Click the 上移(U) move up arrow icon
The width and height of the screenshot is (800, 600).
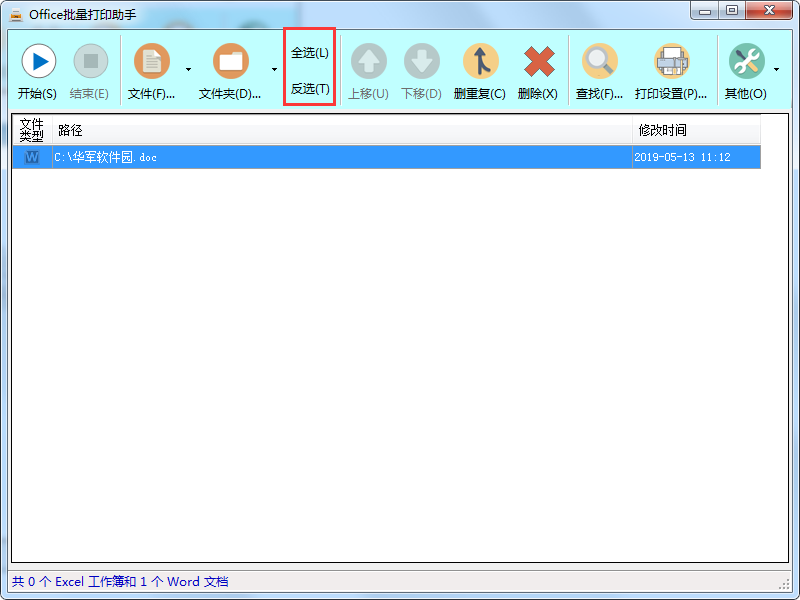click(x=368, y=61)
